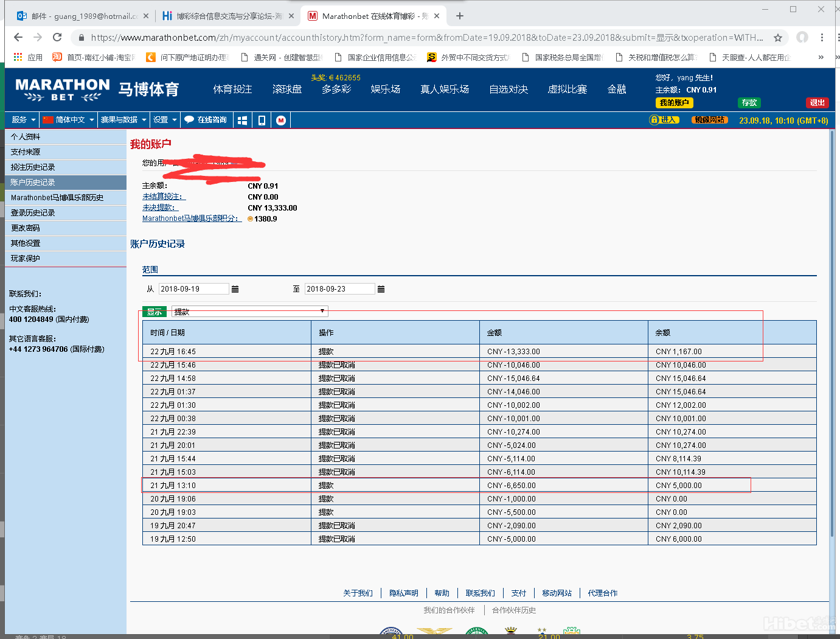Go to 体育投注 in the top navigation
Viewport: 840px width, 639px height.
[x=232, y=89]
